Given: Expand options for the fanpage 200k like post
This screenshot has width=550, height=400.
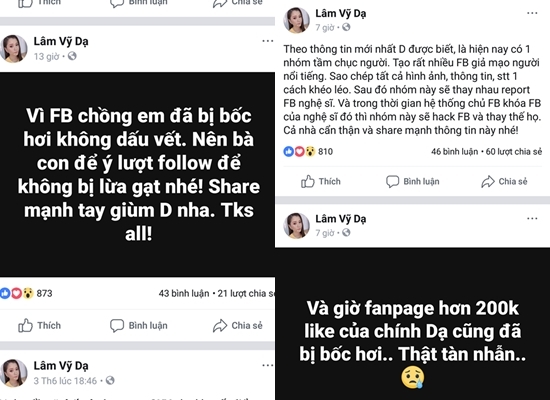Looking at the screenshot, I should (532, 219).
